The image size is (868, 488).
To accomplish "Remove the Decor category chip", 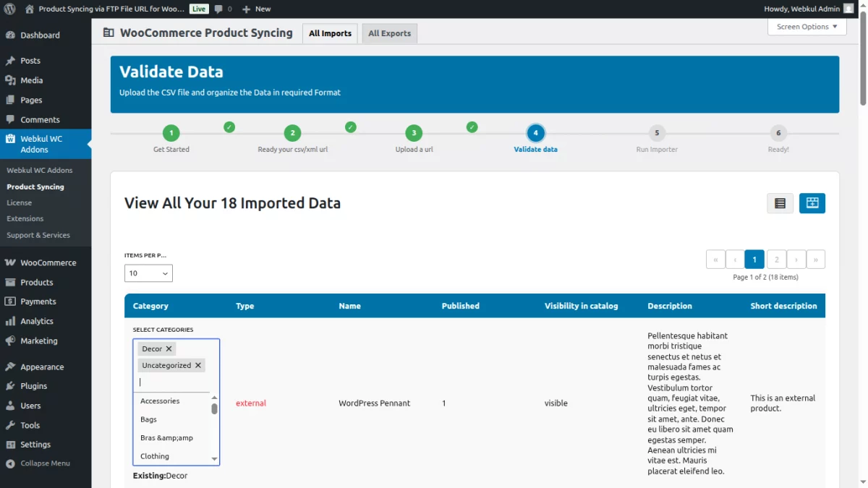I will (169, 348).
